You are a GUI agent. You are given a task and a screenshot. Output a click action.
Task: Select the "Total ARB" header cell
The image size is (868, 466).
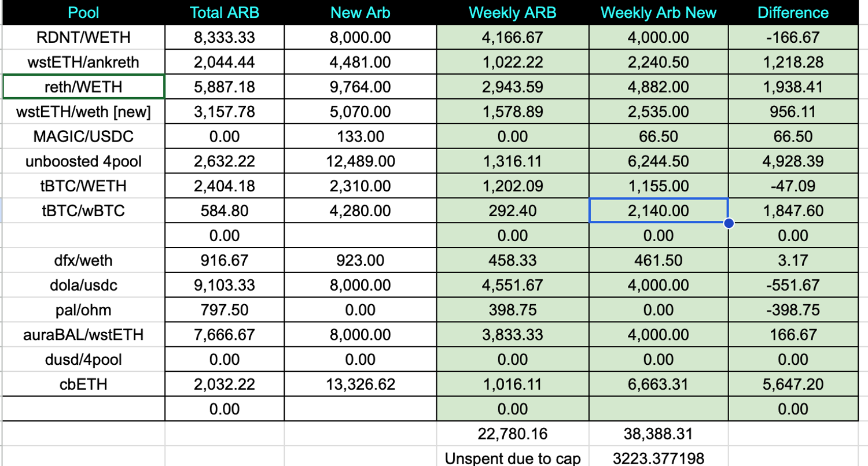[x=224, y=13]
